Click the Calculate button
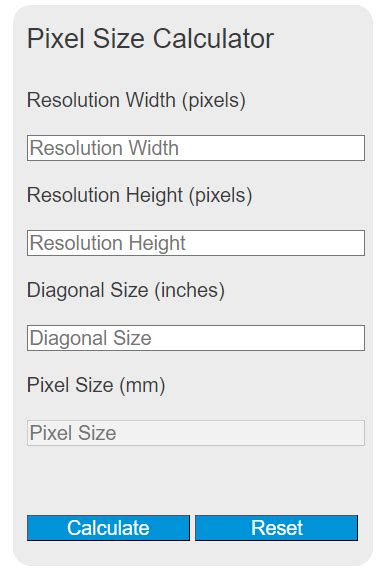This screenshot has width=388, height=578. coord(108,527)
